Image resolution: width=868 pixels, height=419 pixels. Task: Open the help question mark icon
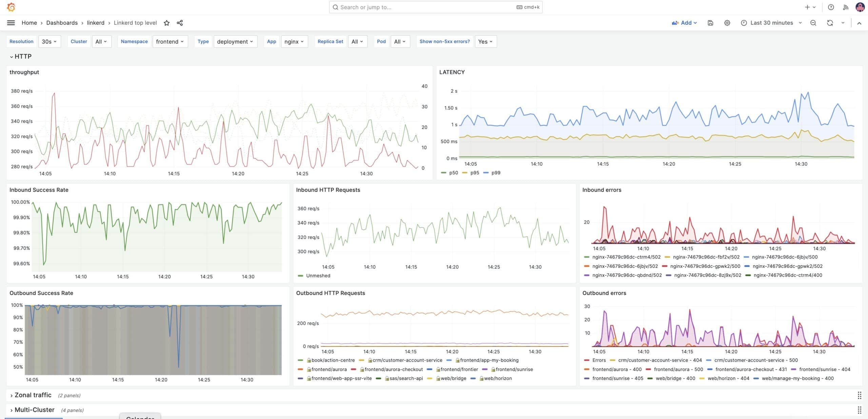point(831,7)
